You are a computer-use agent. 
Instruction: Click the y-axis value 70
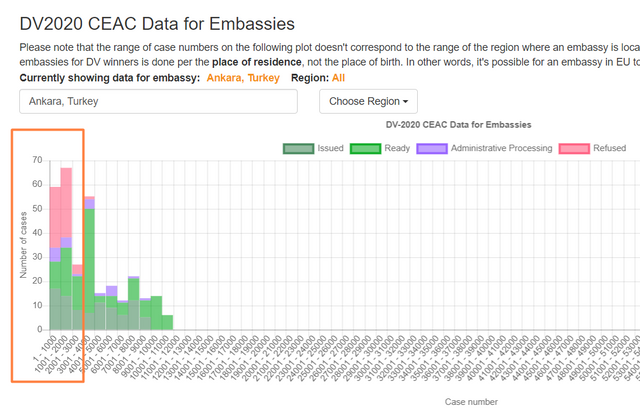(x=37, y=160)
